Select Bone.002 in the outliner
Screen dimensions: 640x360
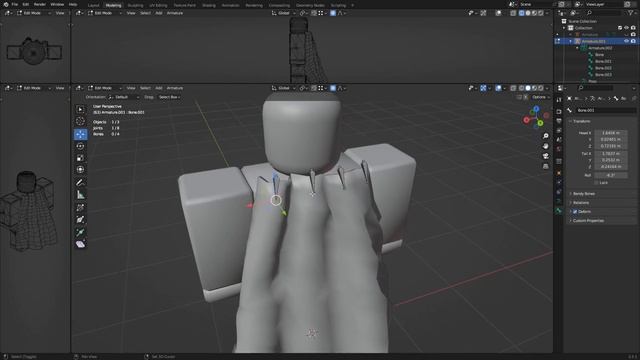coord(603,68)
